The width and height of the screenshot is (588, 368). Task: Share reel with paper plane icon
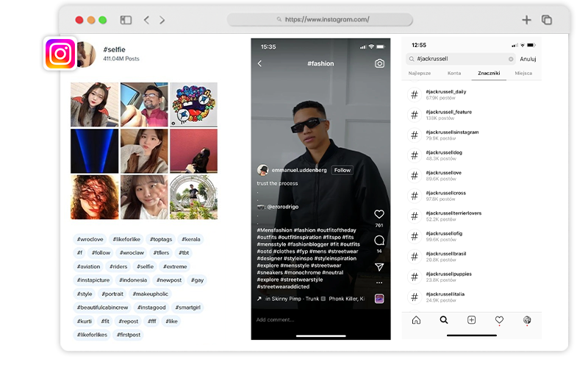[379, 266]
